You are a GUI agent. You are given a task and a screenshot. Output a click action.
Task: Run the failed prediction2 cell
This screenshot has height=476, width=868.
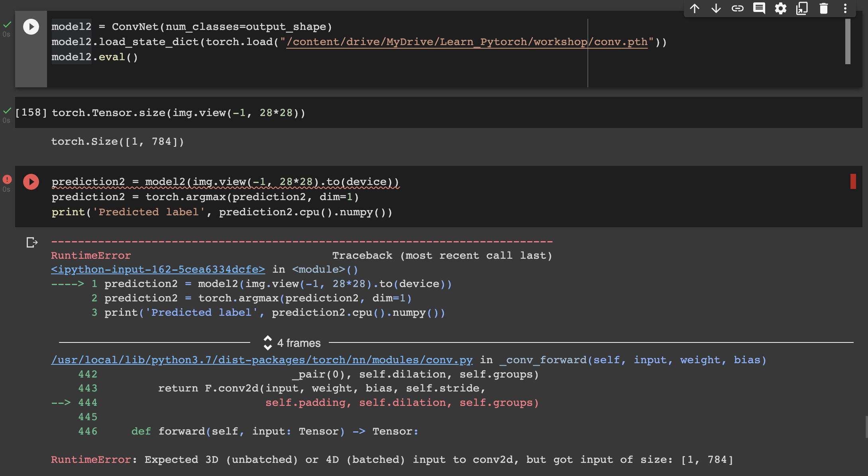31,182
